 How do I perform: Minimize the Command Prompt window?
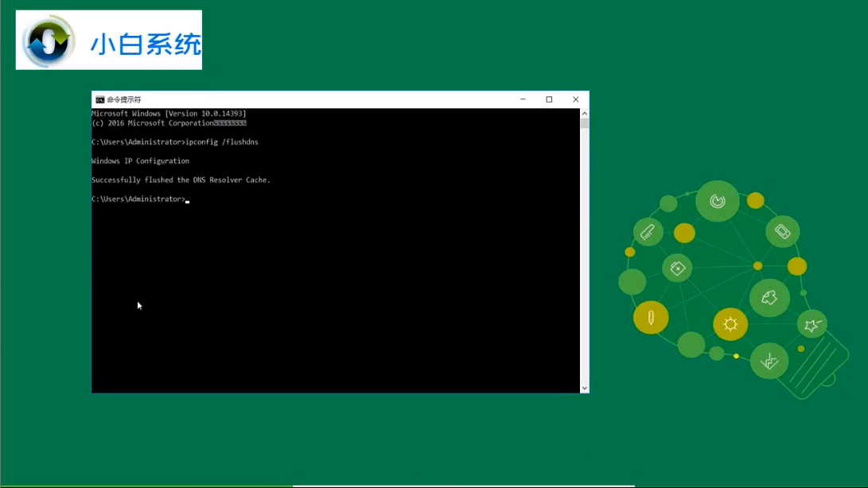coord(523,99)
